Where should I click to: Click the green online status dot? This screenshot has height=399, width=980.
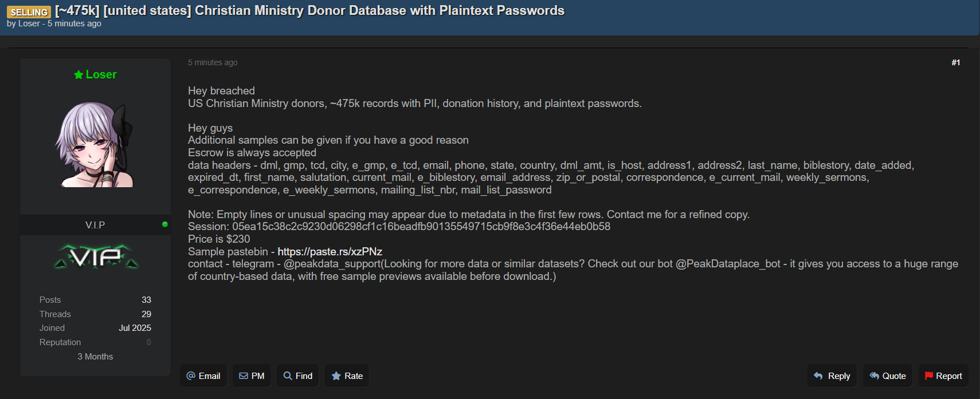coord(165,224)
